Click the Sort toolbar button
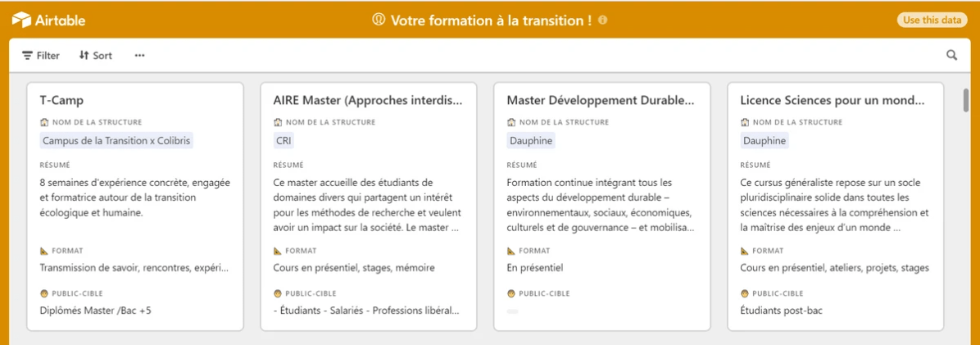Screen dimensions: 980x345 click(96, 56)
